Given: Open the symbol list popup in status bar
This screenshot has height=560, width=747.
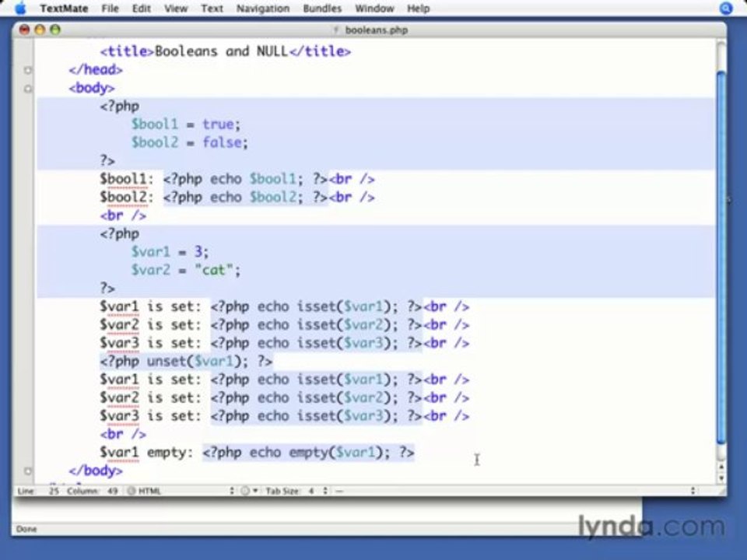Looking at the screenshot, I should (514, 491).
